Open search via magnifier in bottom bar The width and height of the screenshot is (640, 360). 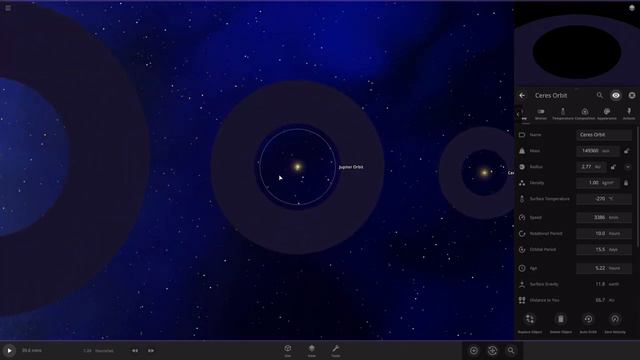[511, 351]
